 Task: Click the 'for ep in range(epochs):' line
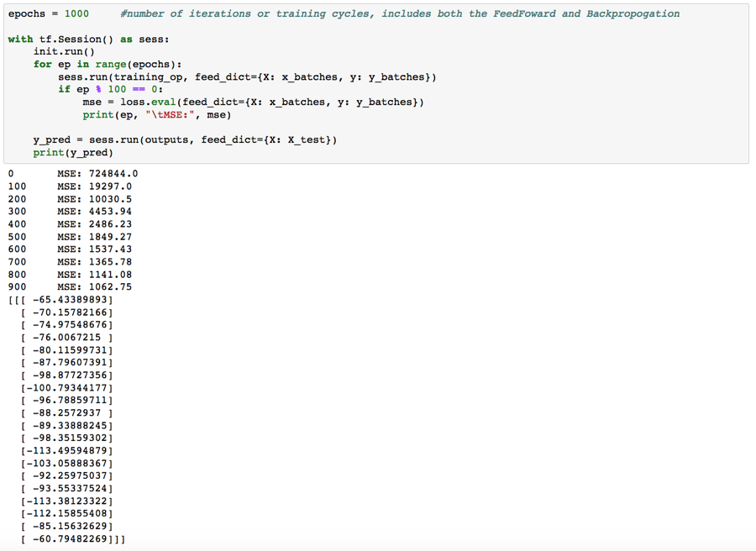[x=108, y=64]
